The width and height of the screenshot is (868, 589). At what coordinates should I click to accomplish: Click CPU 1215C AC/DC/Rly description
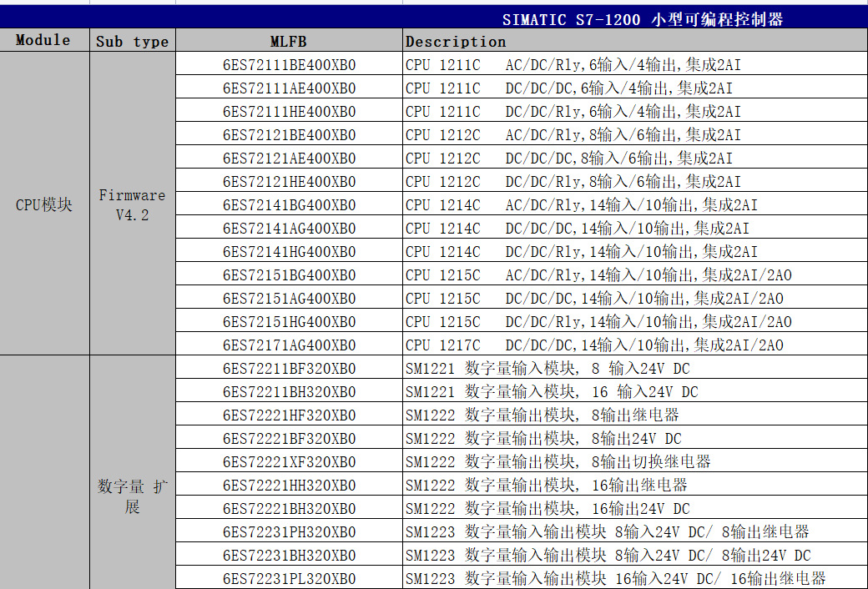click(635, 274)
